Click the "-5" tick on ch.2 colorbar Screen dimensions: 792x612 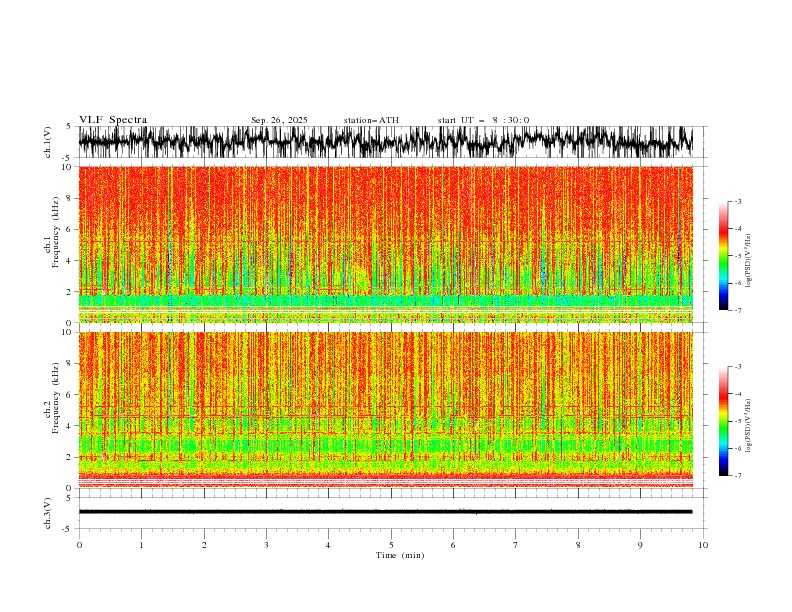(738, 421)
